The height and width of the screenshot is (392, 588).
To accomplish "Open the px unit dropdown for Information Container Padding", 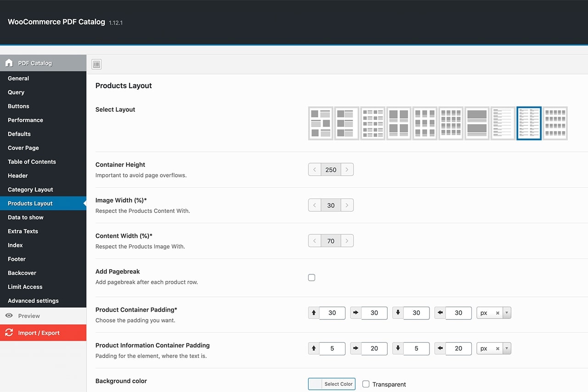I will [506, 348].
